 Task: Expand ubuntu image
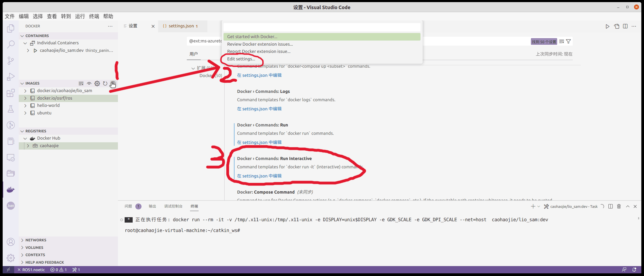25,113
